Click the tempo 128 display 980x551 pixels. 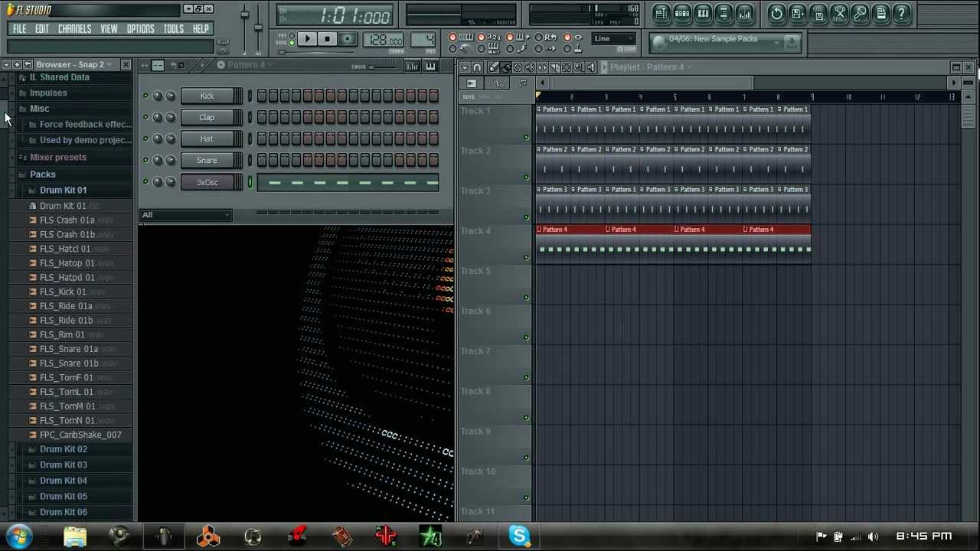point(384,41)
